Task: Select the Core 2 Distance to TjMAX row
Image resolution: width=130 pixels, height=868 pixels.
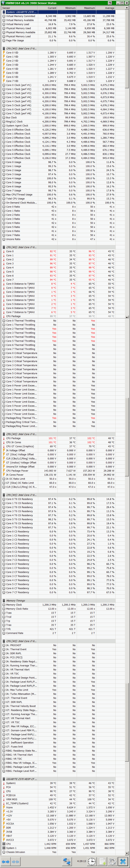Action: pos(58,292)
